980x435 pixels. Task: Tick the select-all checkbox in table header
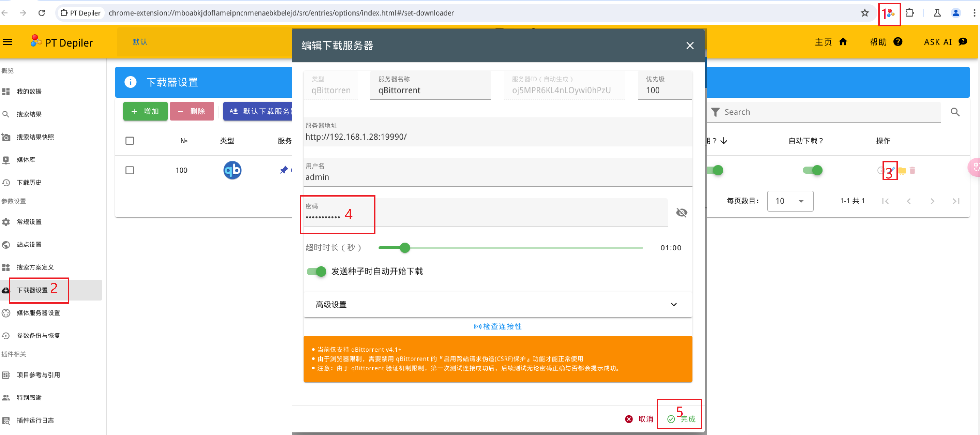pos(130,141)
